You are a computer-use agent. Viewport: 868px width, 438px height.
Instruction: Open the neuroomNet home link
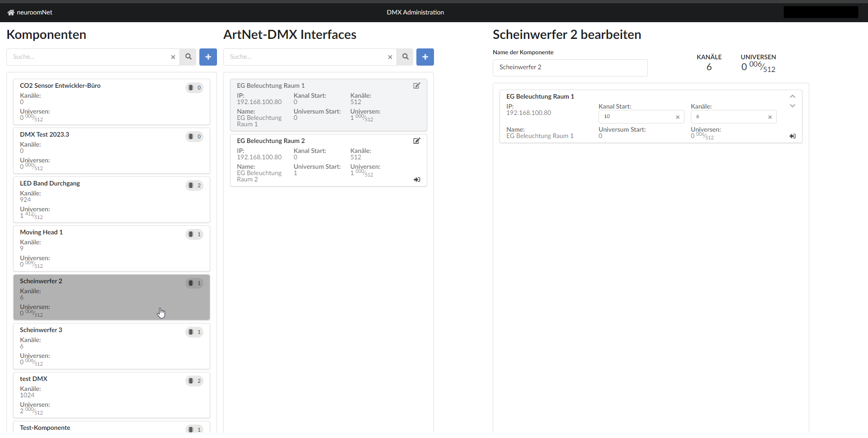coord(29,12)
